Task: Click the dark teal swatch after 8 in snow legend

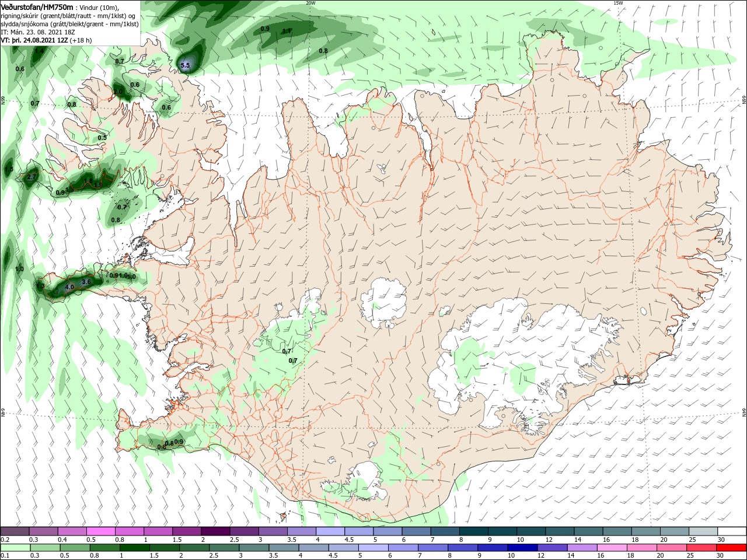Action: coord(473,531)
